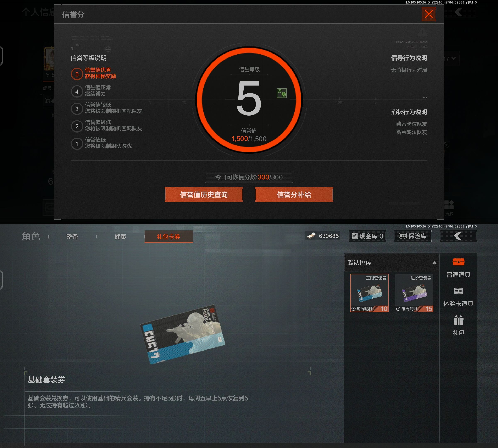Viewport: 498px width, 448px height.
Task: Click the 信誉值历史查询 button
Action: pyautogui.click(x=204, y=195)
